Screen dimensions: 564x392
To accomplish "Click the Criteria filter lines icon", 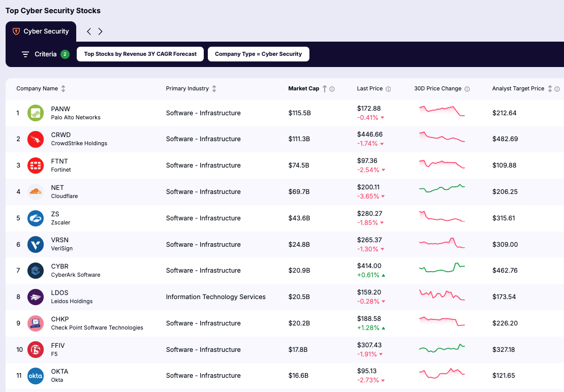I will pyautogui.click(x=25, y=54).
